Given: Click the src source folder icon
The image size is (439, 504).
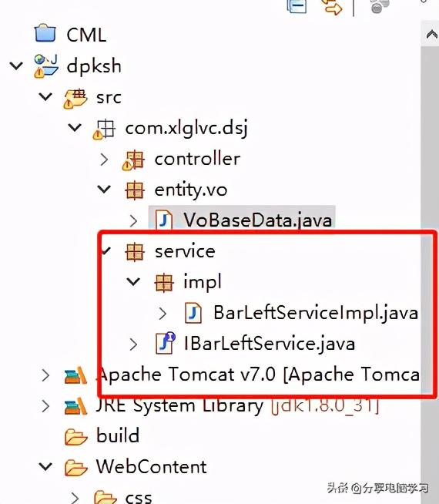Looking at the screenshot, I should click(x=75, y=98).
